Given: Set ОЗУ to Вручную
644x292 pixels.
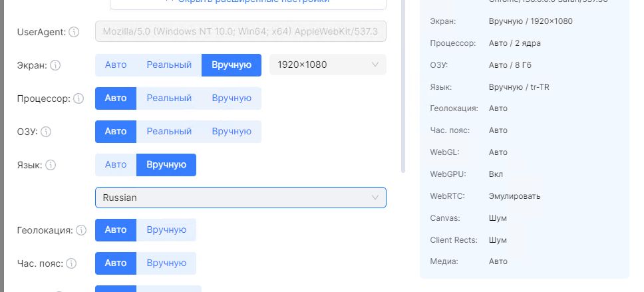Looking at the screenshot, I should click(x=232, y=132).
